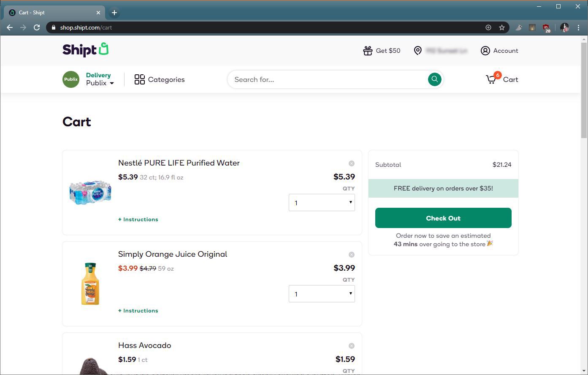This screenshot has width=588, height=375.
Task: Click the feather extension icon
Action: (x=519, y=27)
